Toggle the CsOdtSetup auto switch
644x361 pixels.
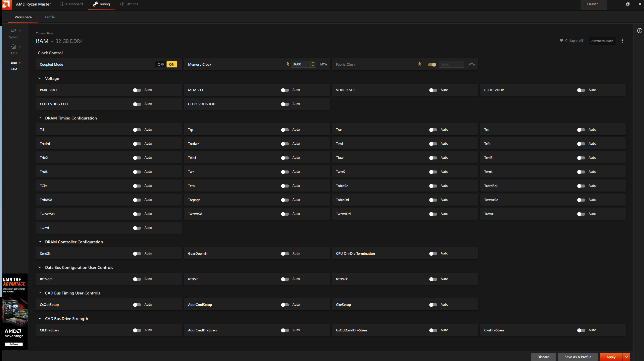(x=137, y=305)
